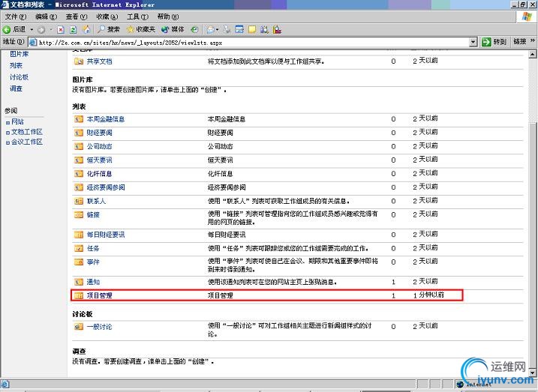Open the Forward button history dropdown arrow

click(x=51, y=30)
